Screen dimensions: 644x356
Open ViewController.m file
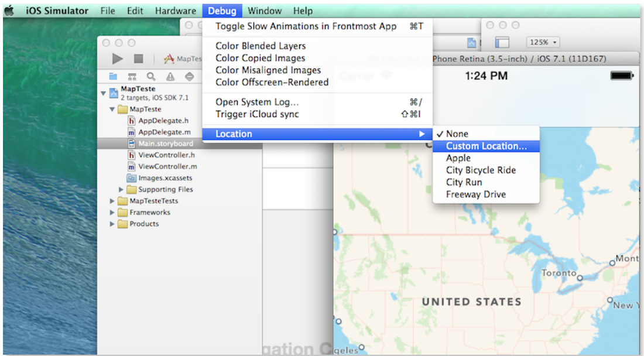pos(167,167)
